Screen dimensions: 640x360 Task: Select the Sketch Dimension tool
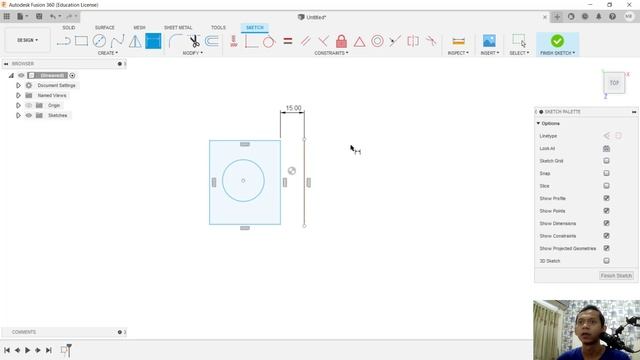coord(153,41)
